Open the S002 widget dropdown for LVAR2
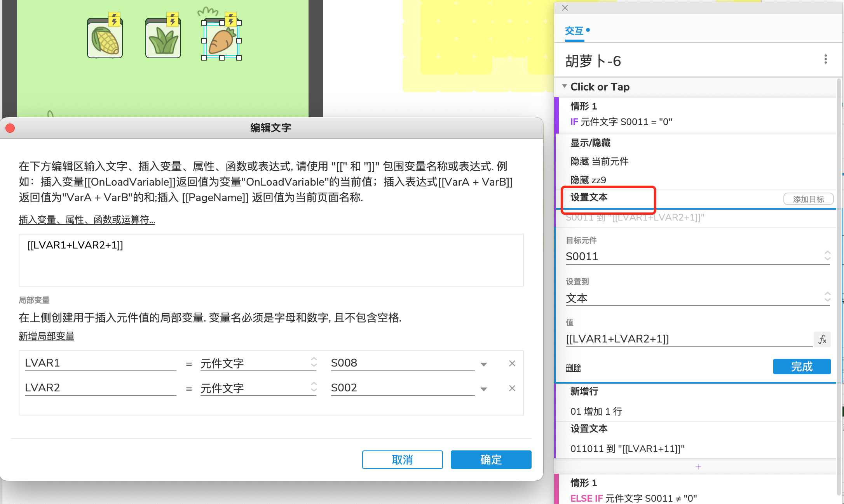844x504 pixels. 483,389
